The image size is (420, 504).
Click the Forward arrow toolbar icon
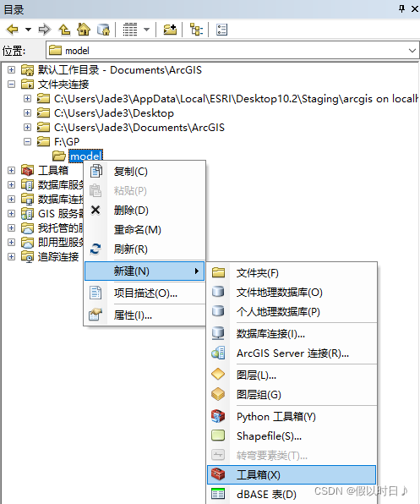coord(45,30)
